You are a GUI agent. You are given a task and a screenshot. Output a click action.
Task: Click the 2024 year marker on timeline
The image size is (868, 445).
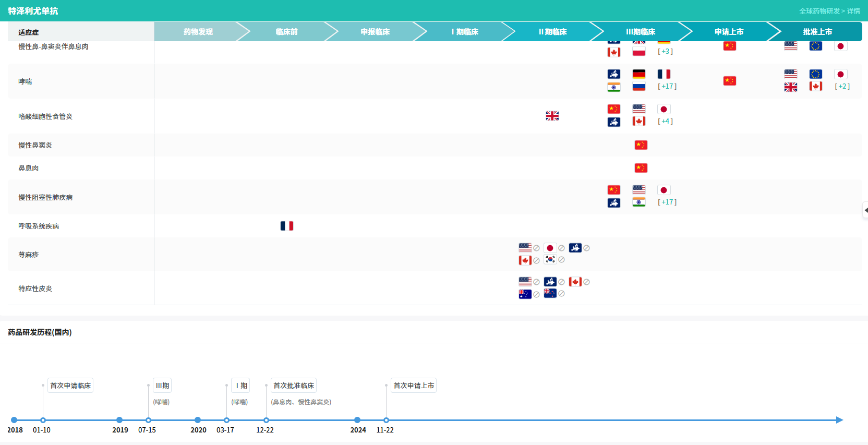(357, 420)
